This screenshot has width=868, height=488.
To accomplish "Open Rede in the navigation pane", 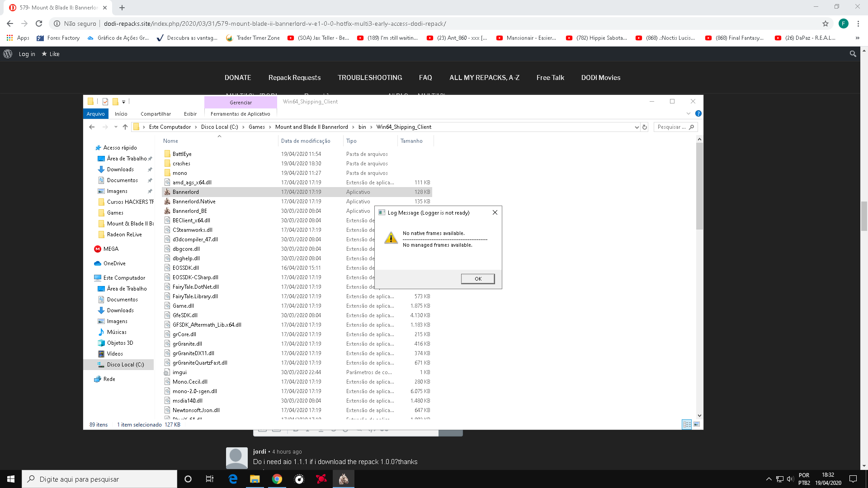I will [x=109, y=379].
